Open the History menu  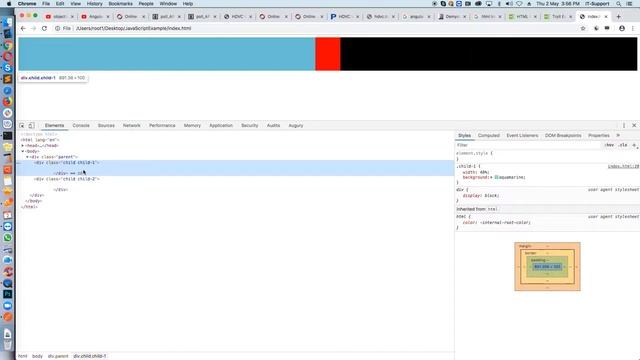click(x=94, y=4)
